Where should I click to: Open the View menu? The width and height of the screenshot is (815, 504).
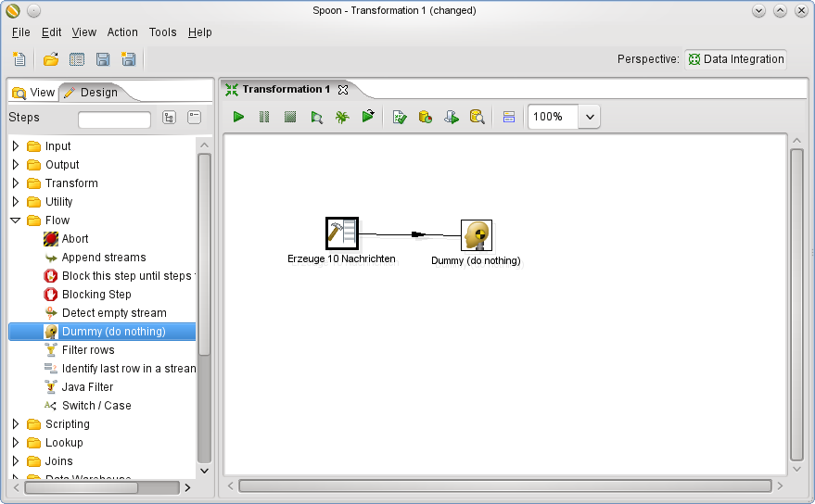(x=83, y=32)
